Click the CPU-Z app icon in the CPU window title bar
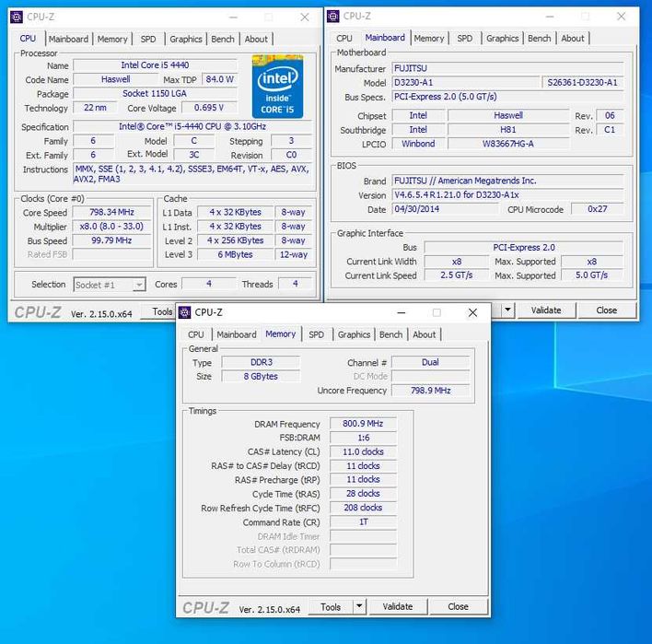The width and height of the screenshot is (652, 644). coord(17,18)
